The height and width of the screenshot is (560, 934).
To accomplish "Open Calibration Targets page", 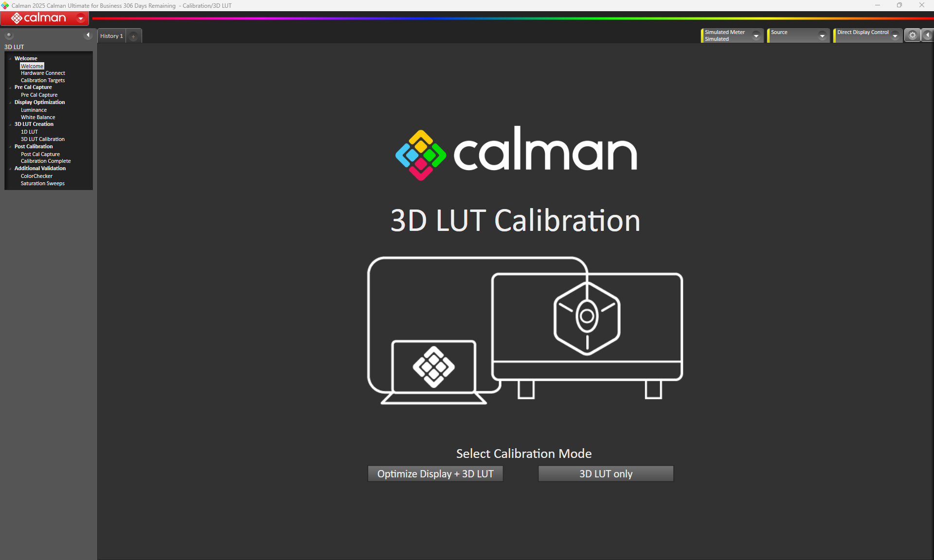I will click(x=43, y=80).
